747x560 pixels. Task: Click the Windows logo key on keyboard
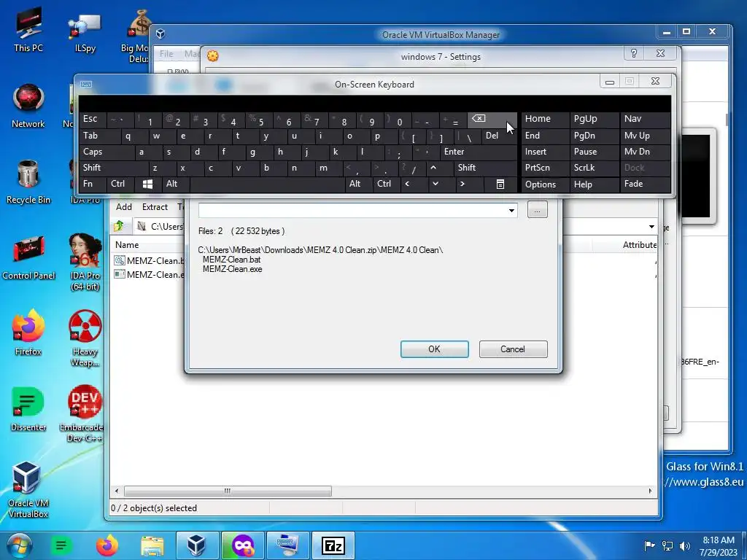(x=147, y=184)
